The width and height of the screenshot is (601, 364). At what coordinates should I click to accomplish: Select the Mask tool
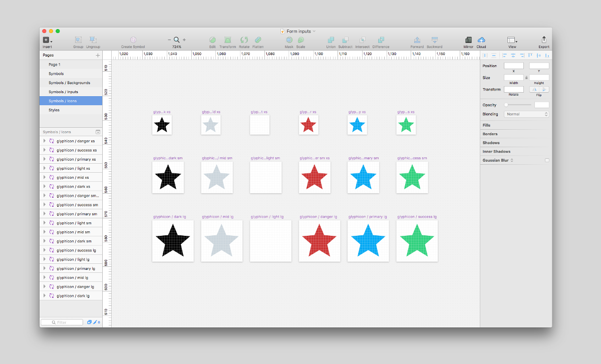tap(289, 40)
